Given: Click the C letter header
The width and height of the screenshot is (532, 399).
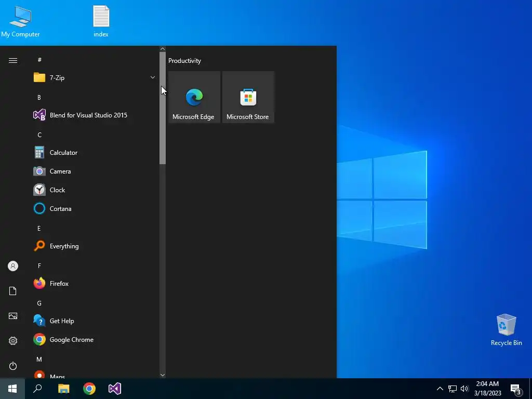Looking at the screenshot, I should pyautogui.click(x=39, y=135).
